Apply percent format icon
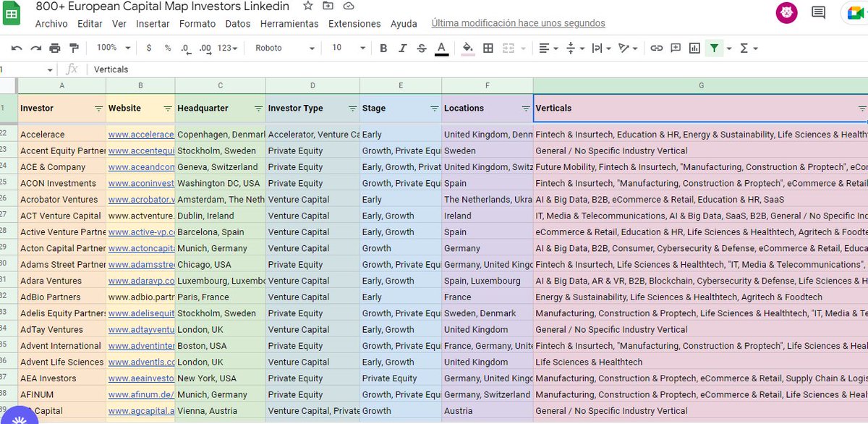This screenshot has height=424, width=868. pos(168,48)
